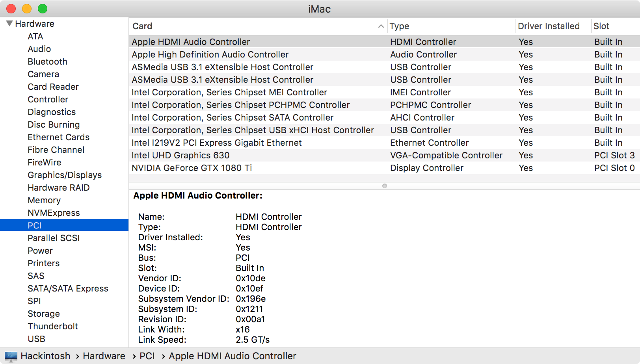Select Intel I219V2 PCI Express Gigabit Ethernet
This screenshot has height=364, width=640.
point(217,143)
